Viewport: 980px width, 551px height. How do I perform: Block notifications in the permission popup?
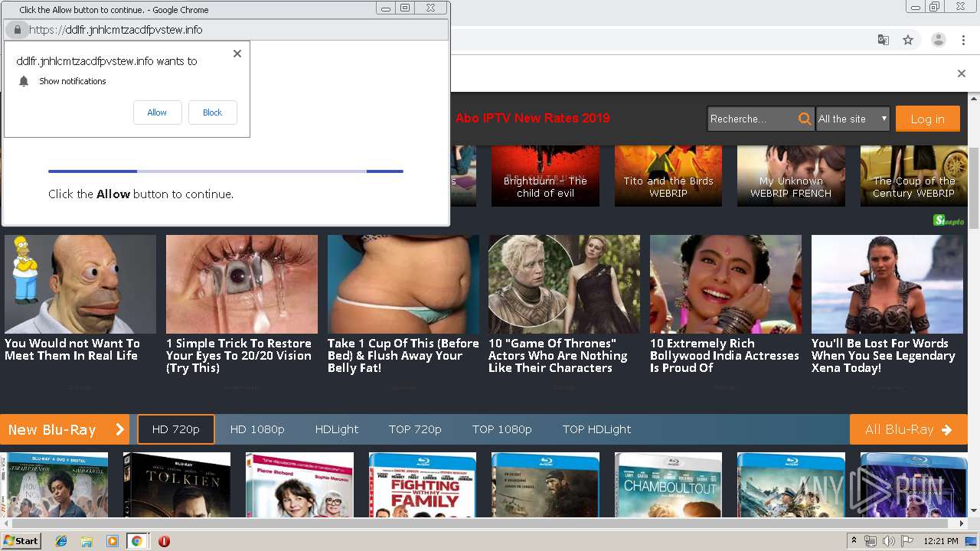[212, 112]
